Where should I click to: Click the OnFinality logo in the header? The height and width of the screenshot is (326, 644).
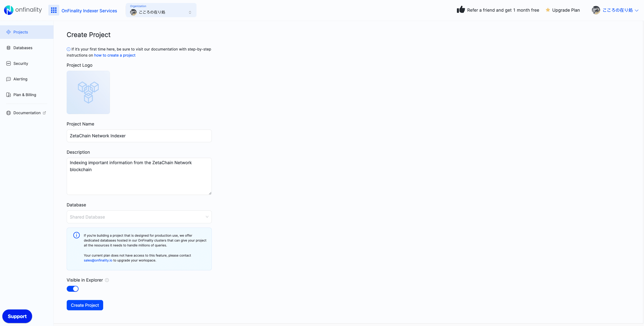click(23, 10)
